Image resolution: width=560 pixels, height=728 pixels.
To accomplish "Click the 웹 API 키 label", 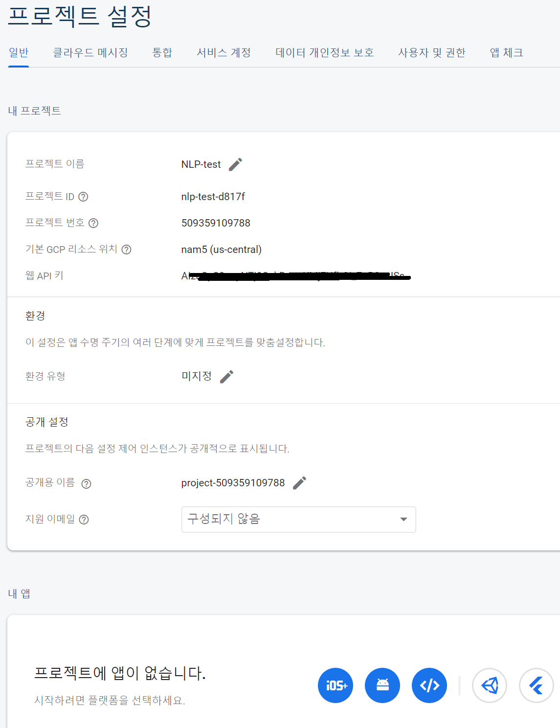I will pyautogui.click(x=45, y=276).
